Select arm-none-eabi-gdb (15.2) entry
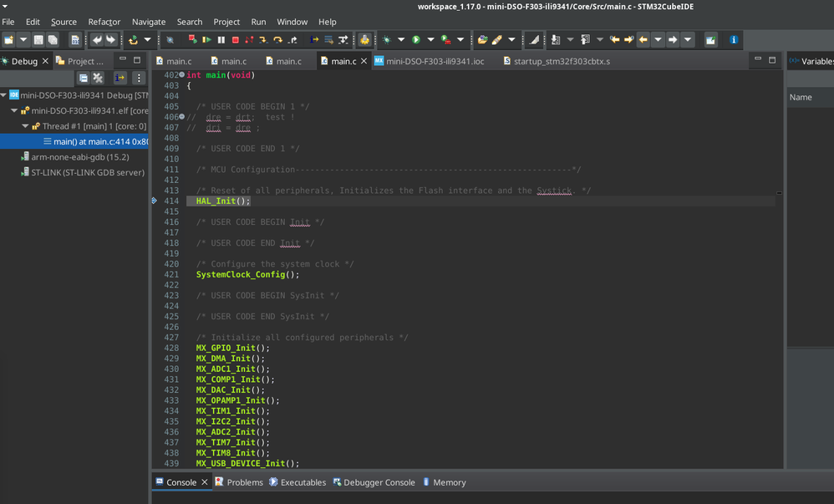 79,157
